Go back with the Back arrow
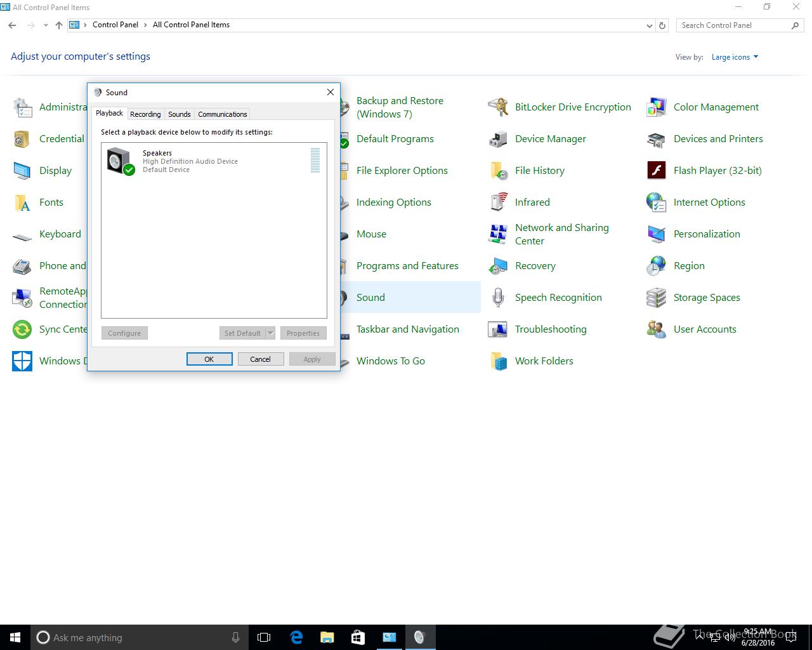812x650 pixels. [x=12, y=25]
